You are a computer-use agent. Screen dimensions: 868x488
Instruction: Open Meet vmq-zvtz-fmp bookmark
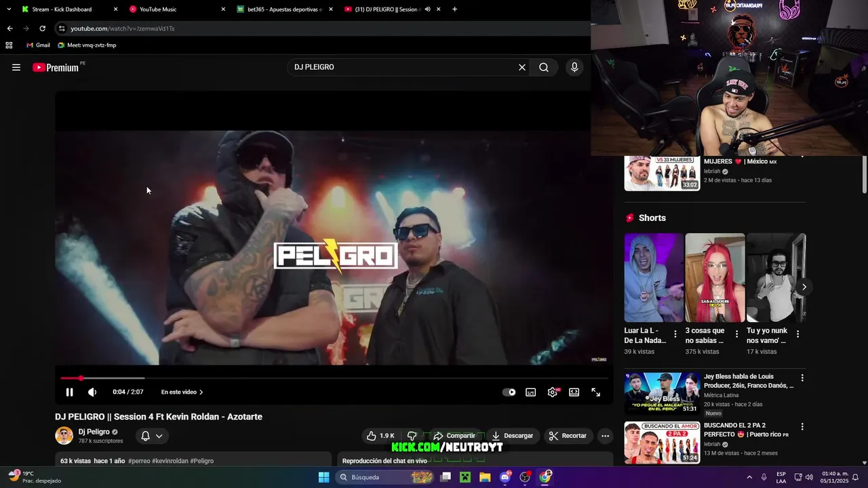[87, 45]
